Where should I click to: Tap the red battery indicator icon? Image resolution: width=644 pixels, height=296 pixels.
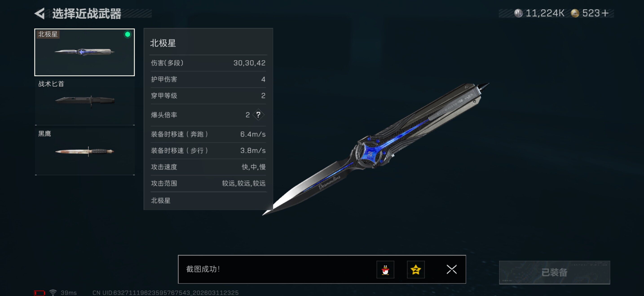(x=40, y=293)
